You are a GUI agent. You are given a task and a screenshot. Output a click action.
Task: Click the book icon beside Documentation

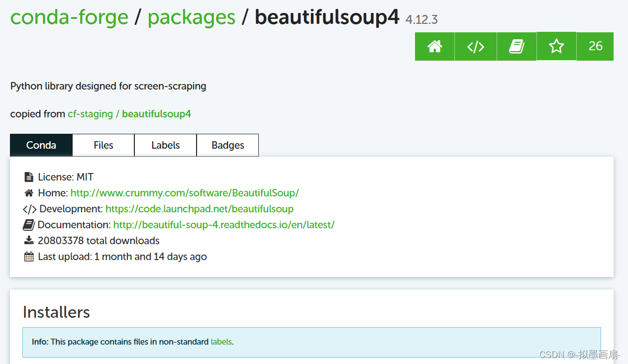tap(29, 225)
